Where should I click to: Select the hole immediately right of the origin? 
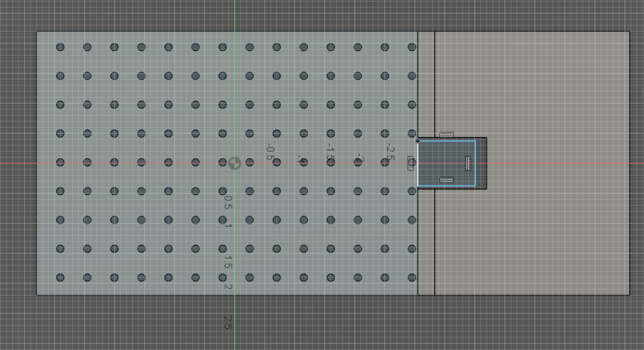pos(250,163)
